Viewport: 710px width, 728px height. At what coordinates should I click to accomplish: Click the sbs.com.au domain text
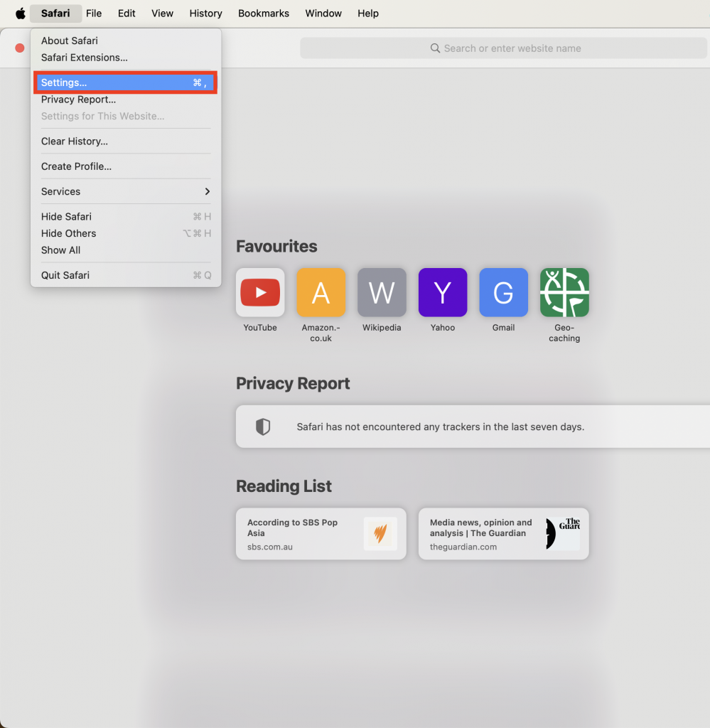269,547
